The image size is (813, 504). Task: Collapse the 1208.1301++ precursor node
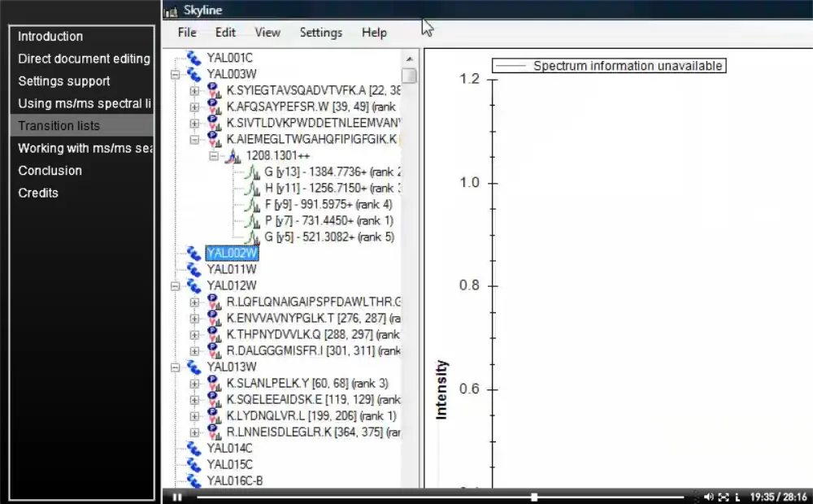point(214,156)
